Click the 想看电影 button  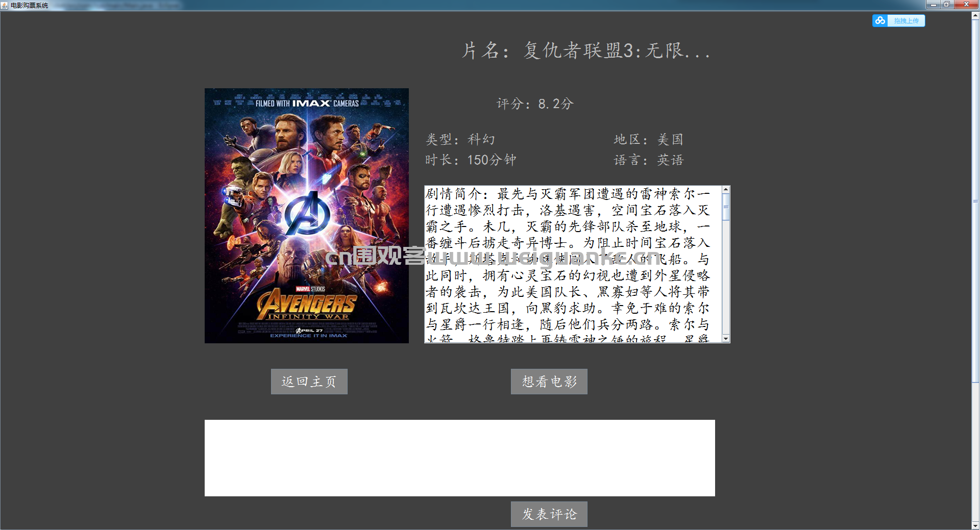549,382
